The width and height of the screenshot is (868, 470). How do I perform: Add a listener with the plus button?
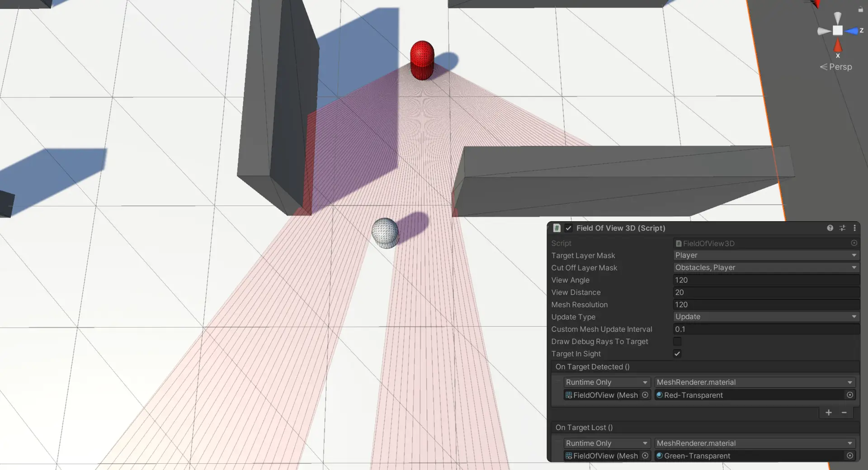tap(829, 413)
